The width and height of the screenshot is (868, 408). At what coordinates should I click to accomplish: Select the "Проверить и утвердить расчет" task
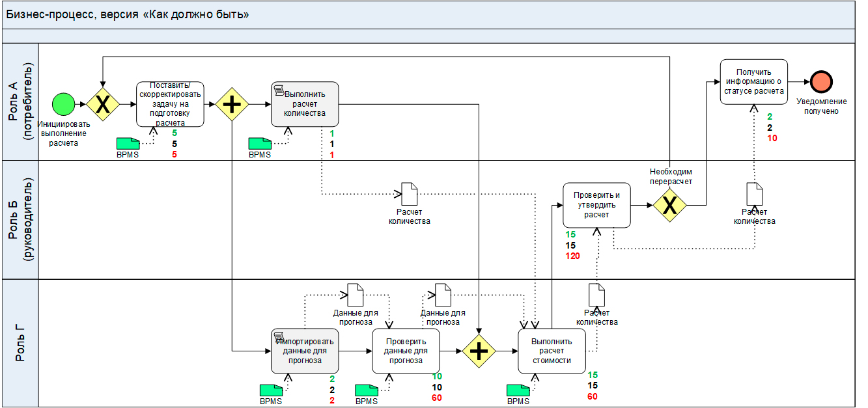tap(596, 205)
